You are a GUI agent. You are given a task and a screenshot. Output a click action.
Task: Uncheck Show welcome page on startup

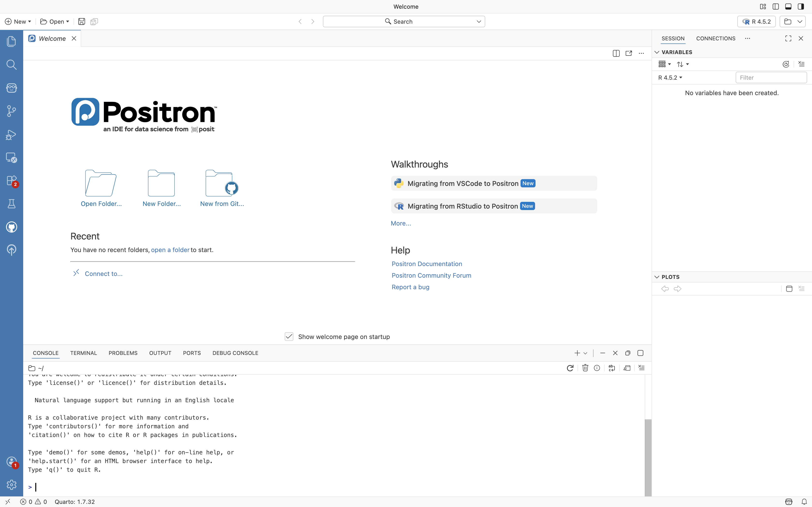(x=289, y=337)
